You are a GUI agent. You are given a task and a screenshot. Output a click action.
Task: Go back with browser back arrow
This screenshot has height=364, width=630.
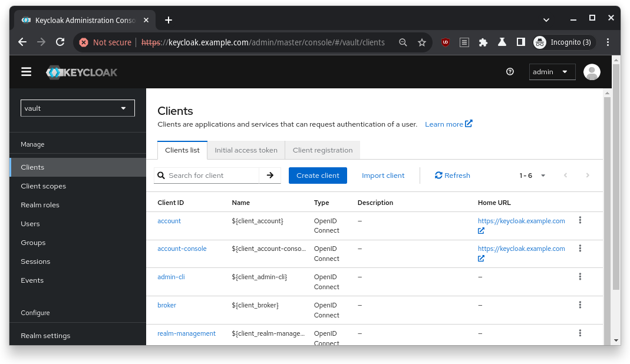[22, 42]
